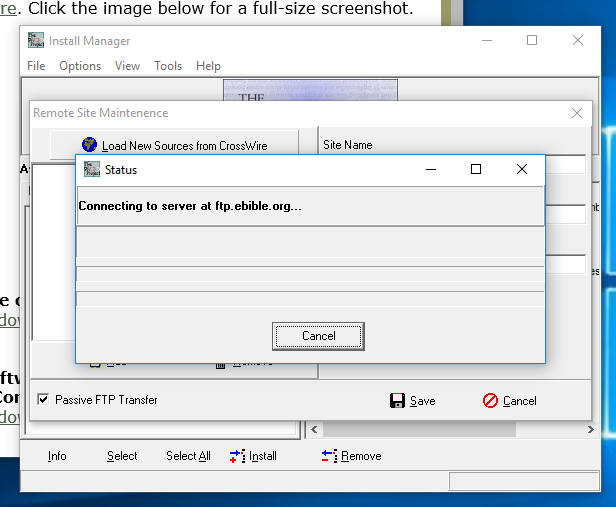Cancel the server connection in Status dialog
Viewport: 616px width, 507px height.
pos(318,336)
